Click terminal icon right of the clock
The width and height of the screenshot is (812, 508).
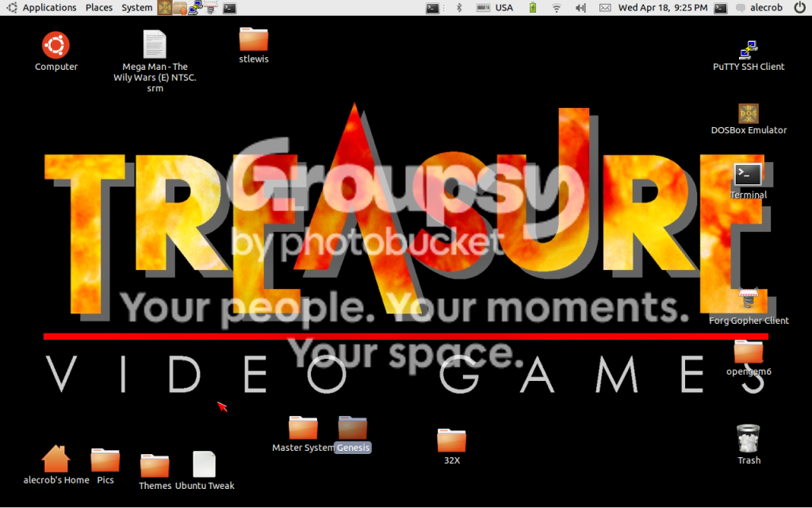point(720,8)
